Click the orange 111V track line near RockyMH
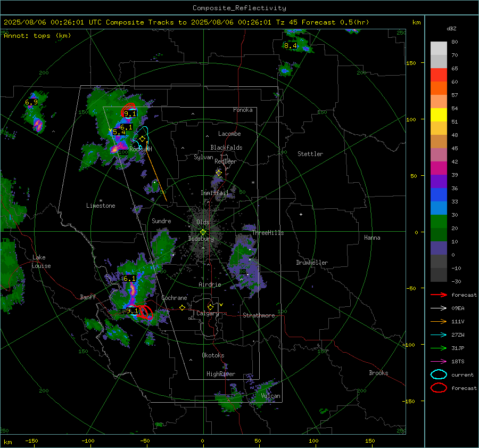The width and height of the screenshot is (479, 448). pos(156,171)
